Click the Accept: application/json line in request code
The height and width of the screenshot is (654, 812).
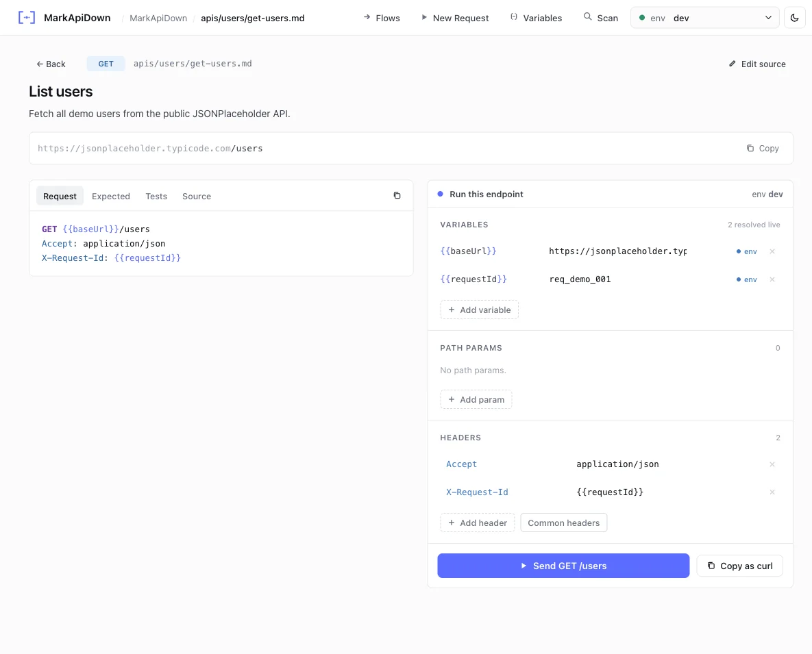[x=103, y=244]
